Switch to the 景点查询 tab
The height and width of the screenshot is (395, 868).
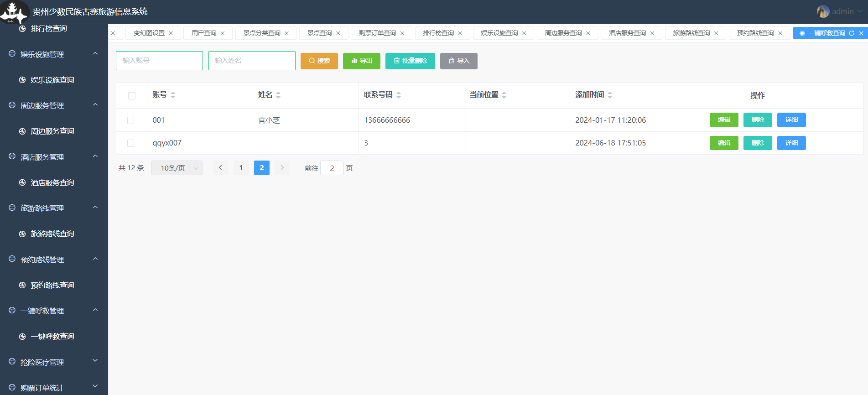[320, 33]
